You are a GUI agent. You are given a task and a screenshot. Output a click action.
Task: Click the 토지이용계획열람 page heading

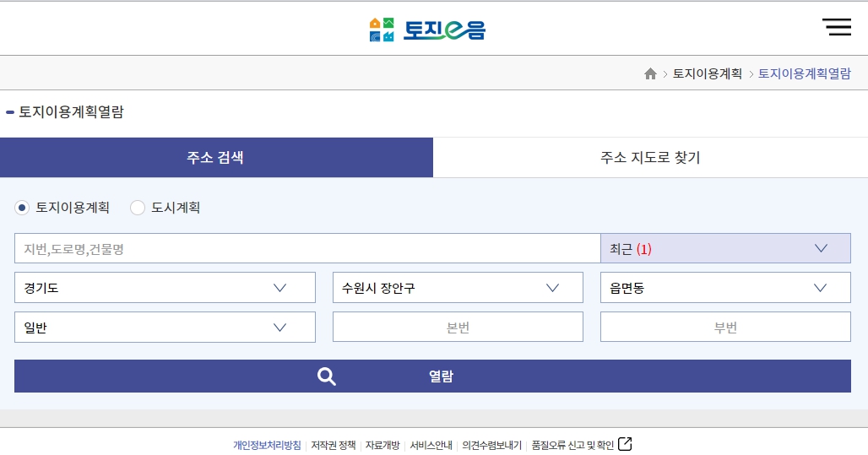pyautogui.click(x=72, y=111)
